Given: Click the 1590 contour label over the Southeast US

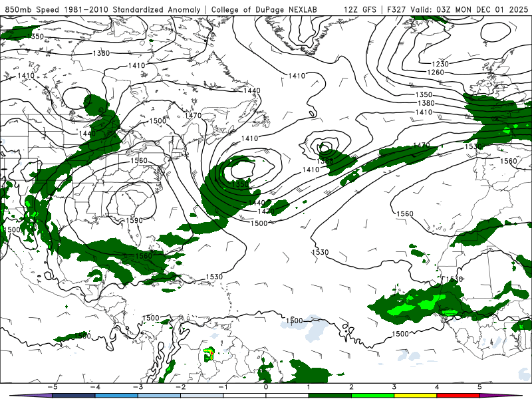Looking at the screenshot, I should [x=134, y=220].
